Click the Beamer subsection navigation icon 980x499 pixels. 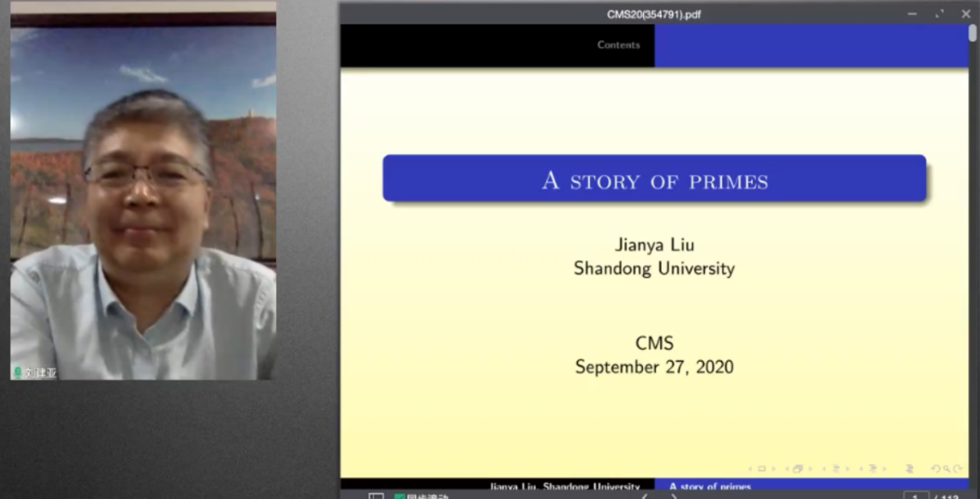(x=835, y=469)
